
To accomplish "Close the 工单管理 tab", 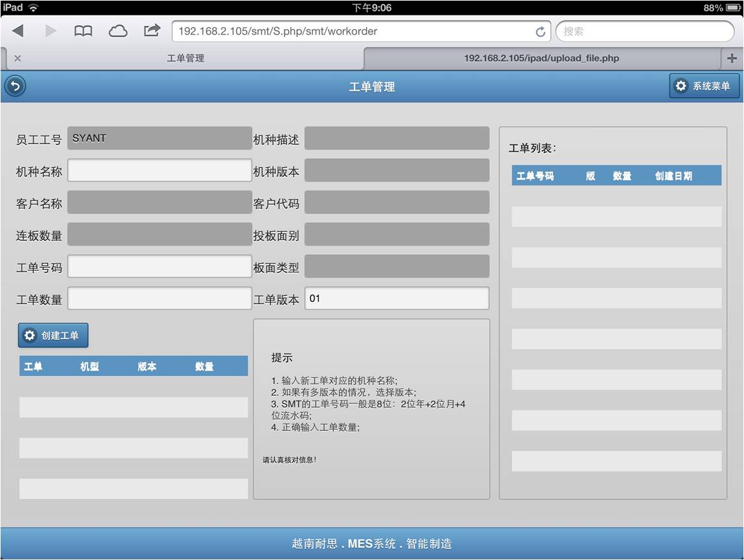I will [17, 58].
